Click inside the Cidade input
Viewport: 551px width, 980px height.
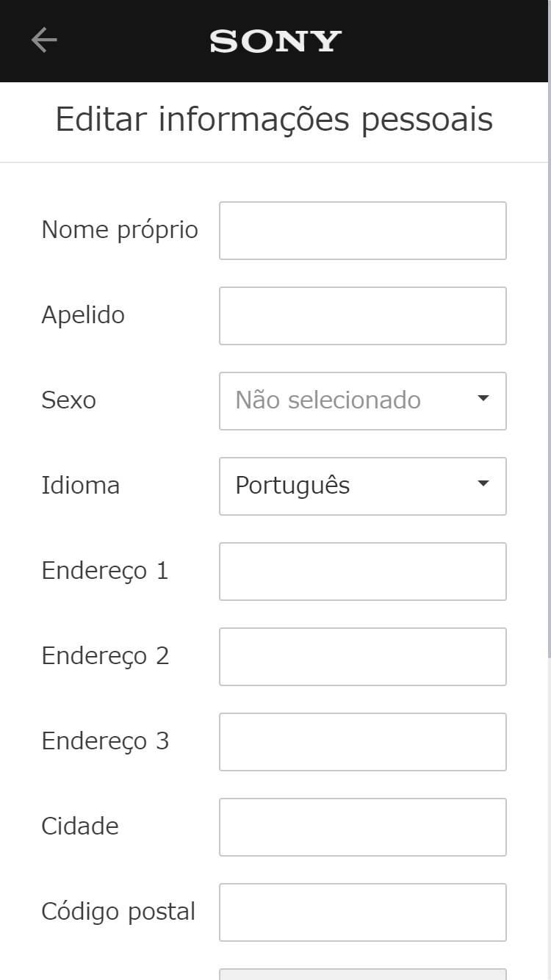(362, 826)
